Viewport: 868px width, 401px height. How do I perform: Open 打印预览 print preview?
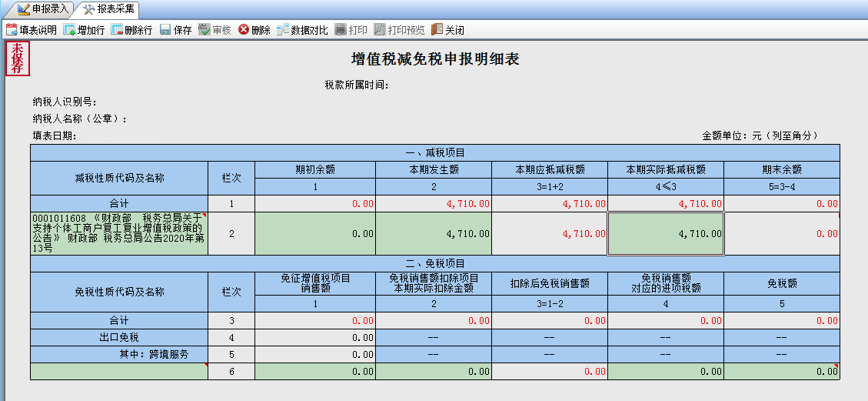click(399, 30)
